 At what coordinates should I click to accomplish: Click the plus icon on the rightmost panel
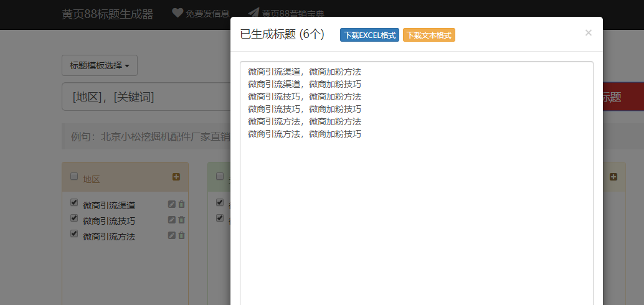(x=613, y=177)
